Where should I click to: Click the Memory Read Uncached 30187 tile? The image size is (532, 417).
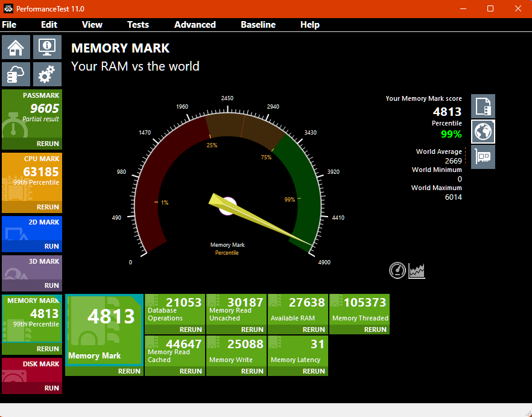tap(236, 310)
